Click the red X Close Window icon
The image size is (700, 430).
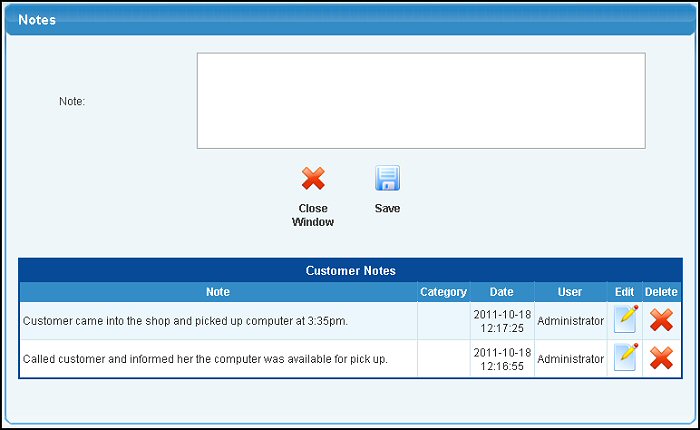tap(313, 178)
